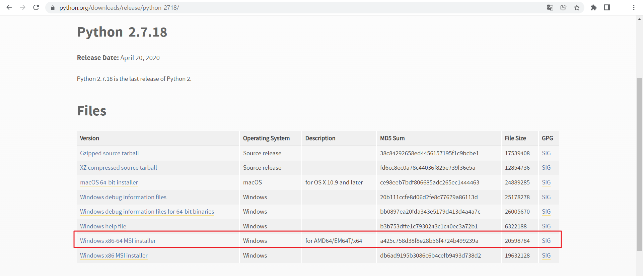
Task: Open SIG for Windows help file
Action: pos(546,226)
